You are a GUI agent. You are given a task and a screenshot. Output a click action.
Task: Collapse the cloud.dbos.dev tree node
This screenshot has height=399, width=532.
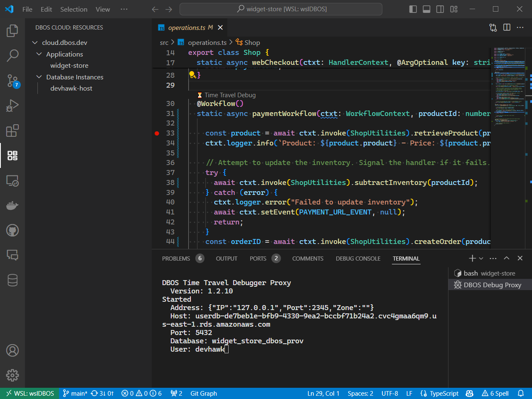[x=35, y=42]
